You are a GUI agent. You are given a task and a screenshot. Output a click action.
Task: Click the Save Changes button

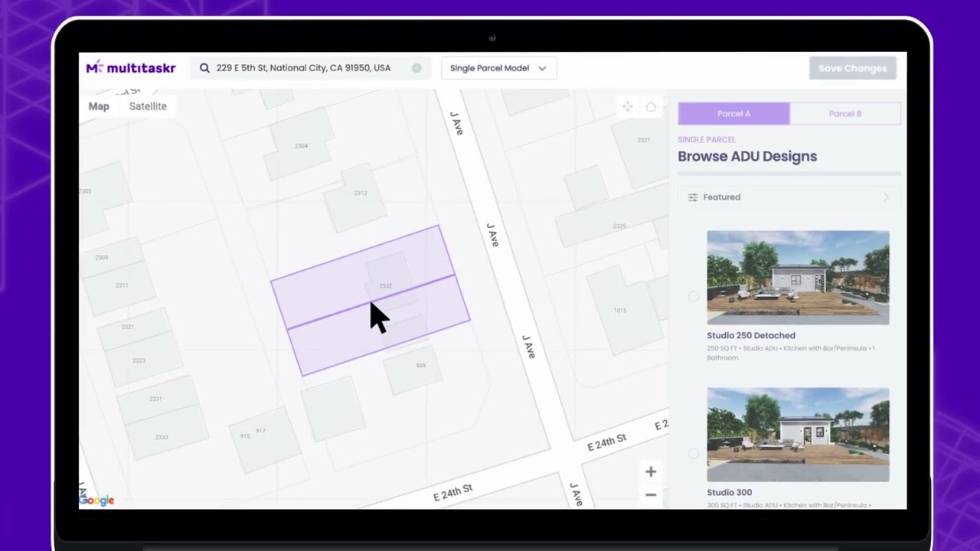click(x=852, y=68)
